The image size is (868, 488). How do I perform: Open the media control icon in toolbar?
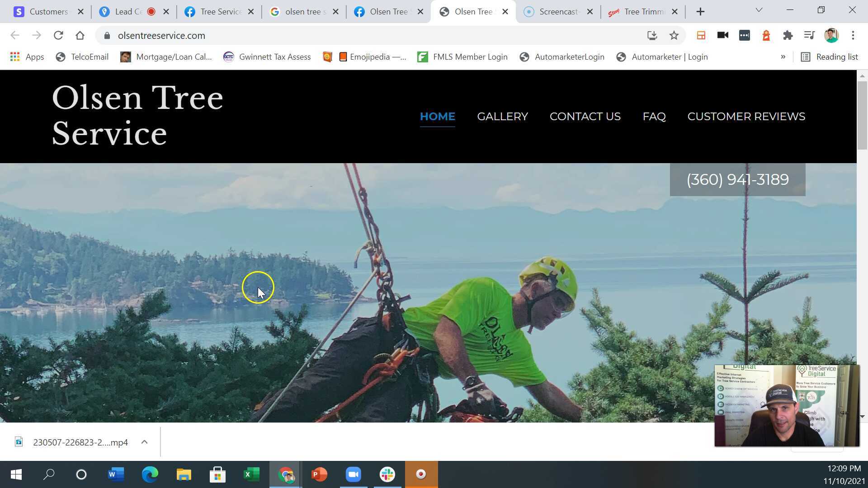809,35
